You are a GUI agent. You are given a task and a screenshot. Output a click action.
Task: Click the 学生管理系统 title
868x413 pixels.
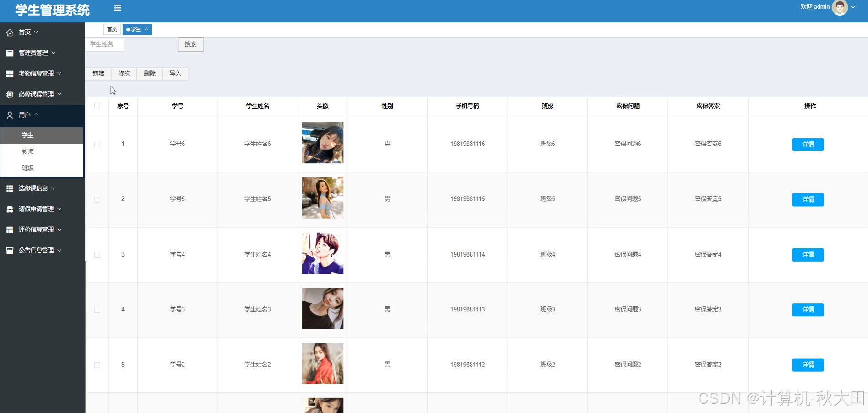click(52, 10)
